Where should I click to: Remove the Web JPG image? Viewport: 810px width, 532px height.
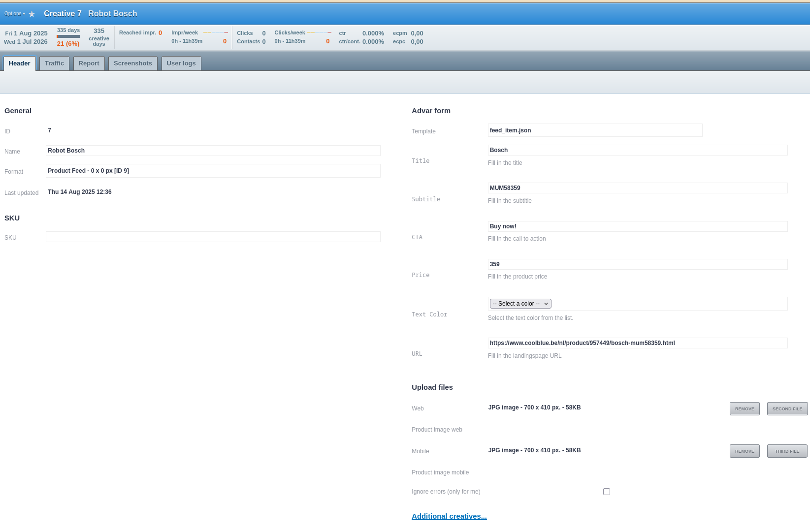(744, 409)
